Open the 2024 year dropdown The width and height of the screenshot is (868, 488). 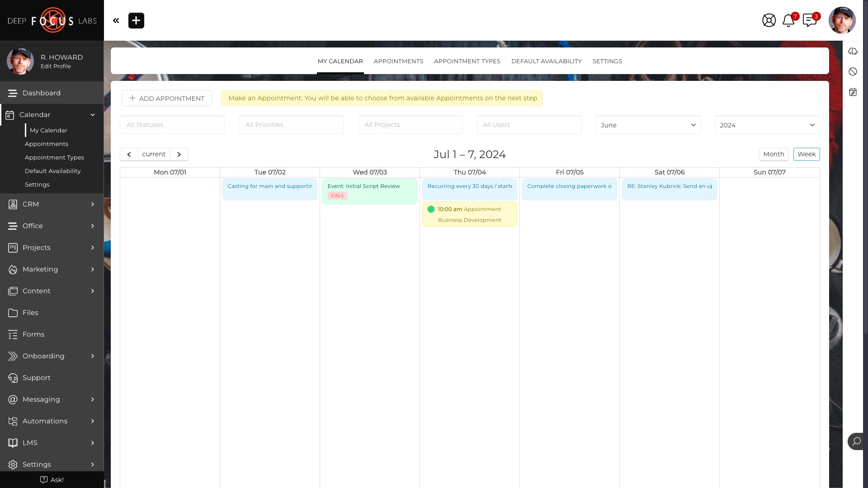[767, 125]
